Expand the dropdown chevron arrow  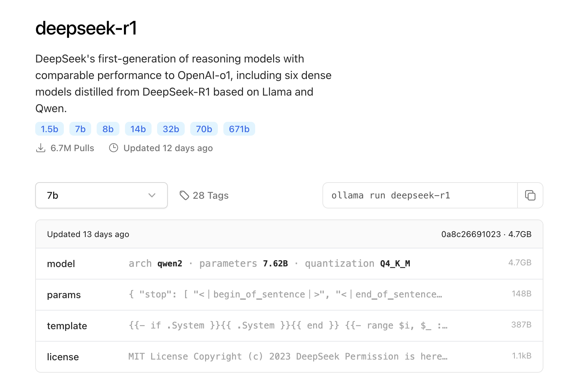click(152, 195)
